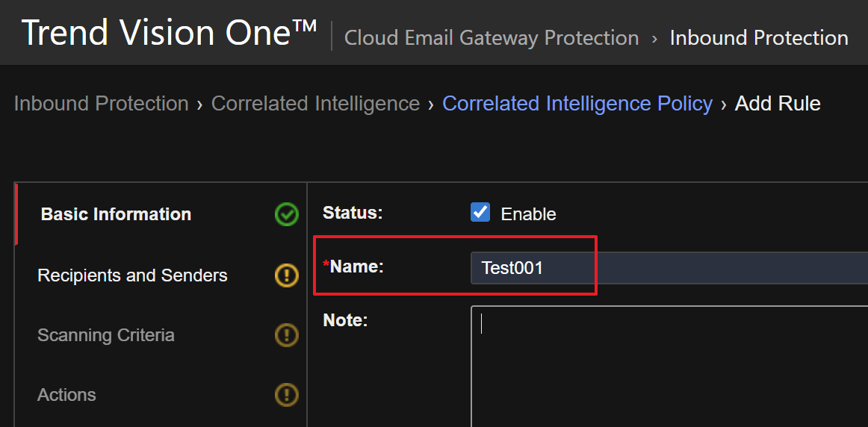Focus the Name input field containing Test001
868x427 pixels.
669,268
